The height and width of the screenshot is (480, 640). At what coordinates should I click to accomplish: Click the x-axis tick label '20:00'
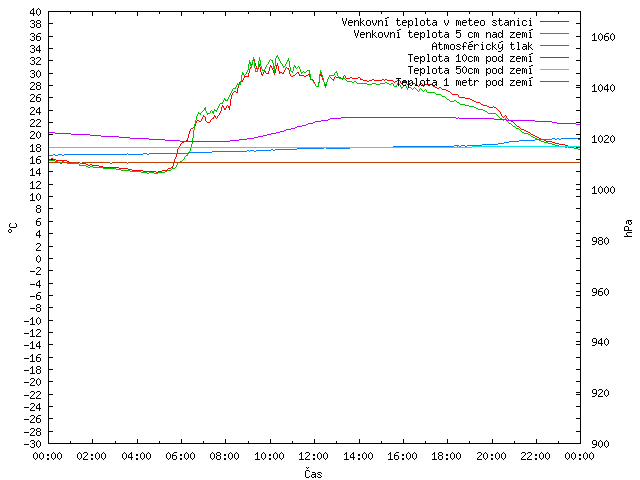(x=491, y=456)
